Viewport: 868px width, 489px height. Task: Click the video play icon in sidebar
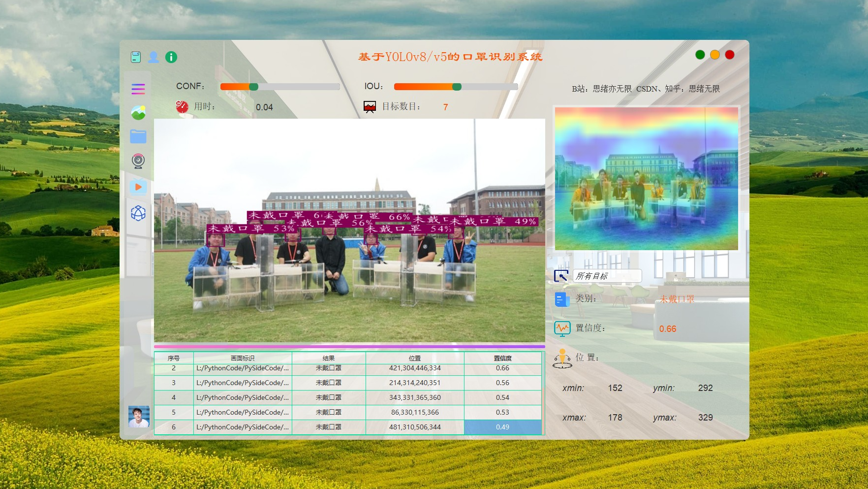(x=138, y=187)
